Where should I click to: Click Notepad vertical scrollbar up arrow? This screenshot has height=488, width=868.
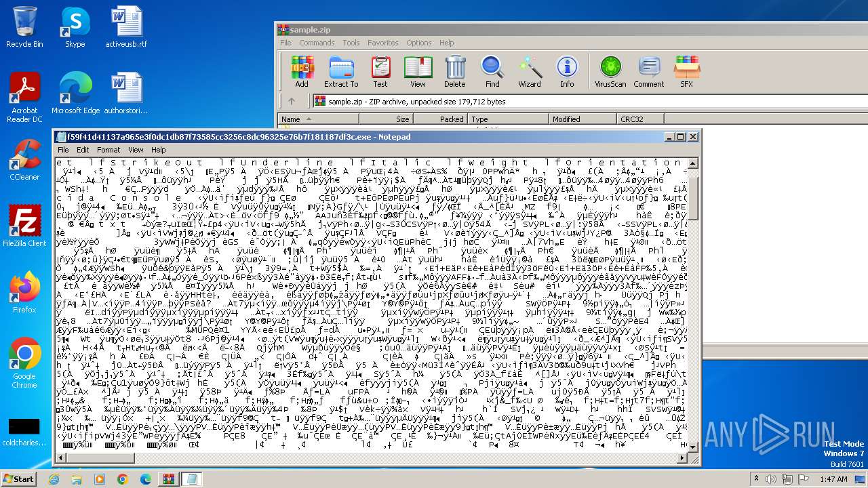coord(693,163)
